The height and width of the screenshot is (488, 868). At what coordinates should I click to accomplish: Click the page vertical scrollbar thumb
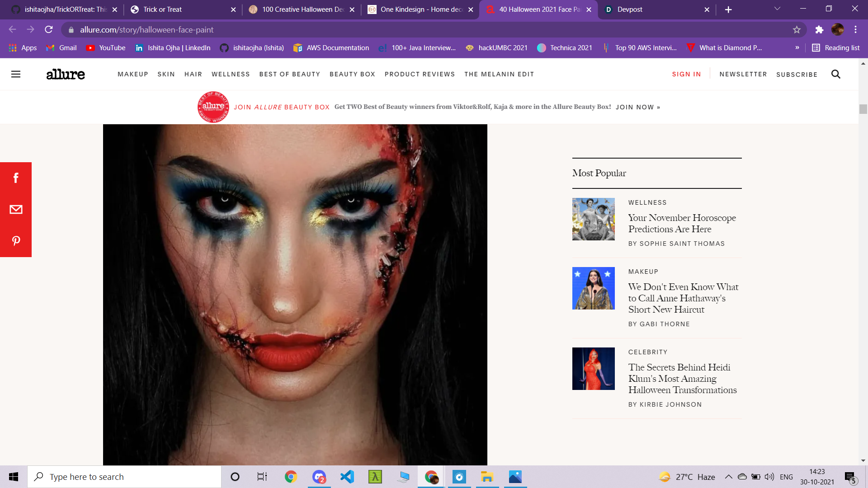863,109
